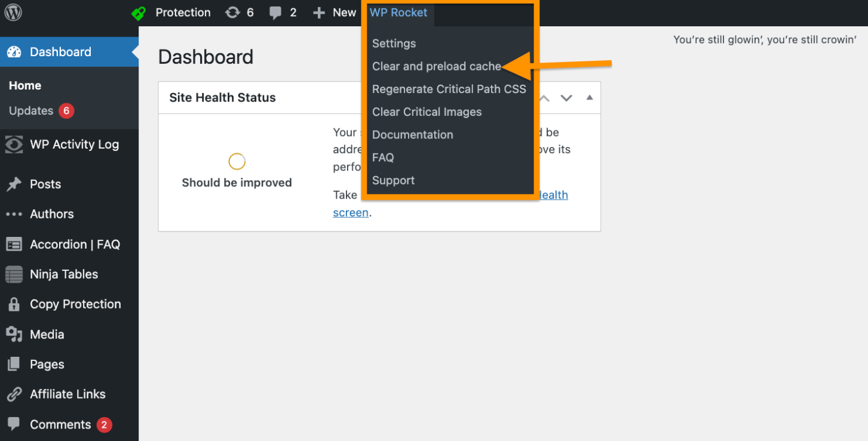The height and width of the screenshot is (441, 868).
Task: Click the Dashboard gauge icon in sidebar
Action: pos(14,52)
